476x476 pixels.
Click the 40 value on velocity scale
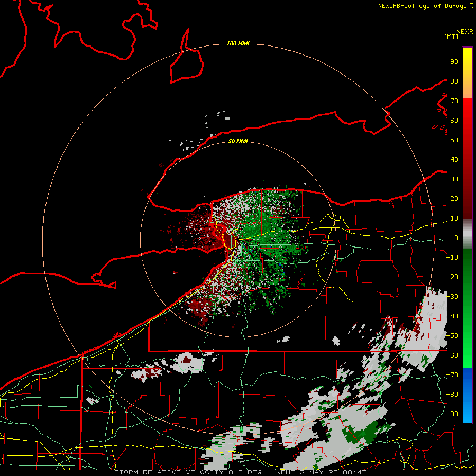pos(454,160)
